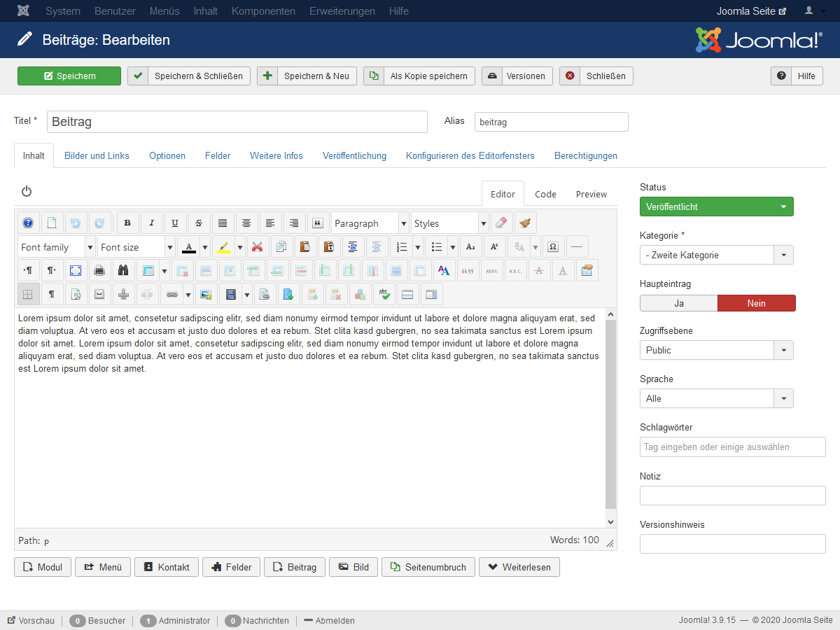Open the Sprache dropdown

pos(717,398)
